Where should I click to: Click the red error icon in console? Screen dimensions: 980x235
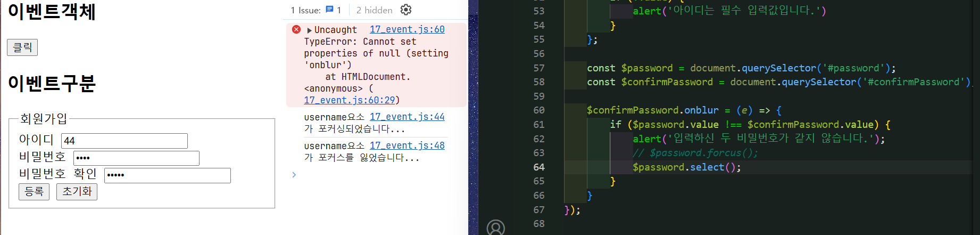click(x=296, y=29)
